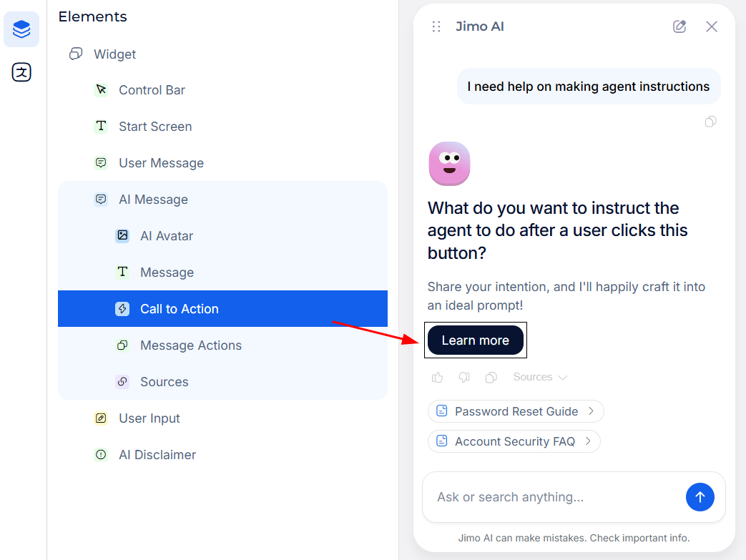Select the AI Message tree item
The width and height of the screenshot is (746, 560).
click(153, 200)
